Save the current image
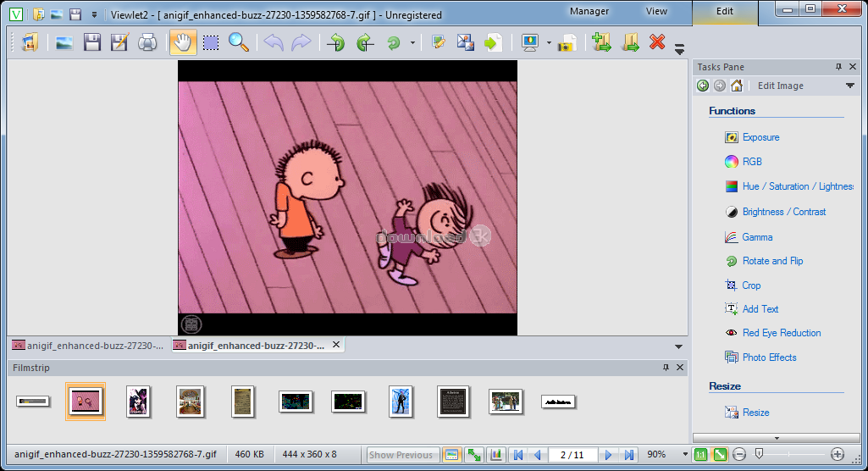Screen dimensions: 868x471 coord(92,42)
